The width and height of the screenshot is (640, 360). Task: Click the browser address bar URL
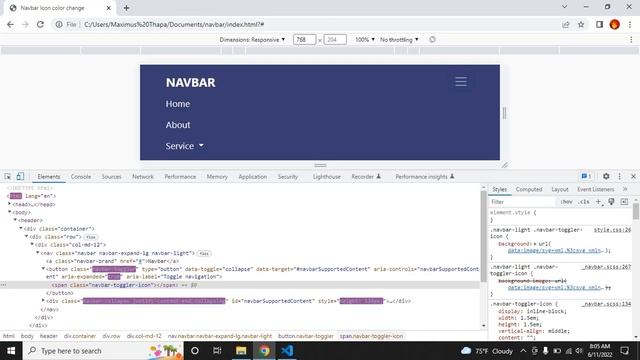(174, 24)
